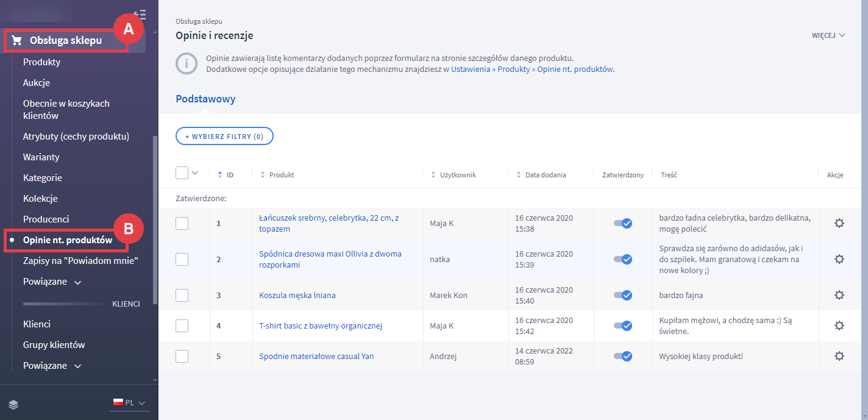
Task: Select checkbox for T-shirt basic review
Action: coord(182,326)
